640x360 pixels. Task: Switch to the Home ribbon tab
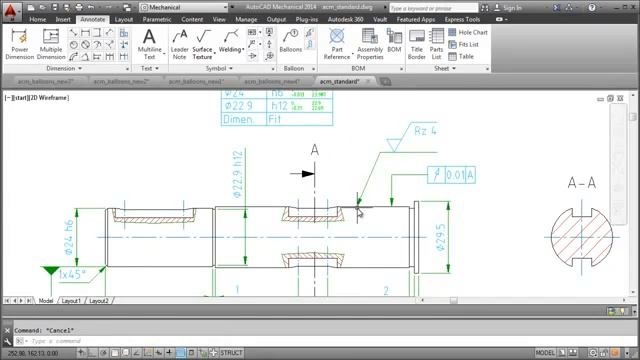click(x=38, y=19)
